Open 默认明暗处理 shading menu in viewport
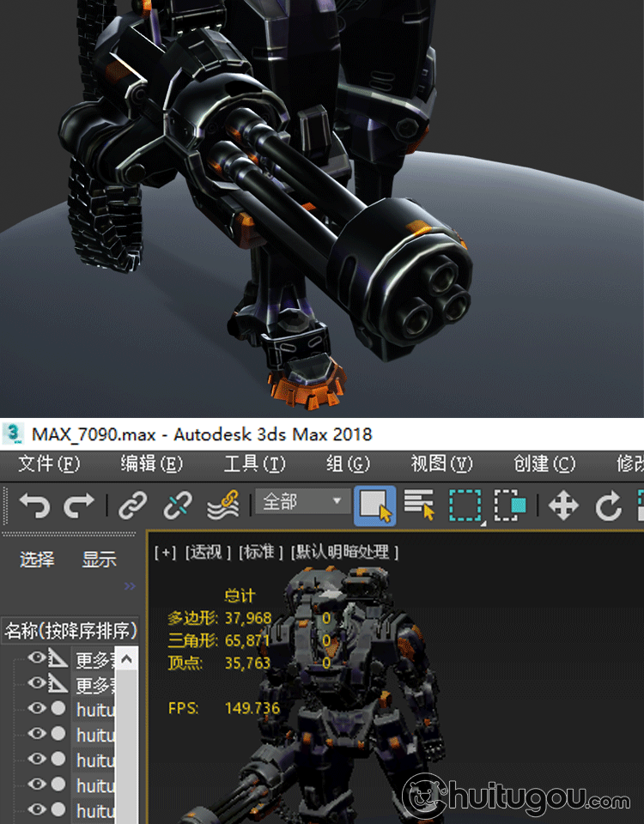 (343, 552)
